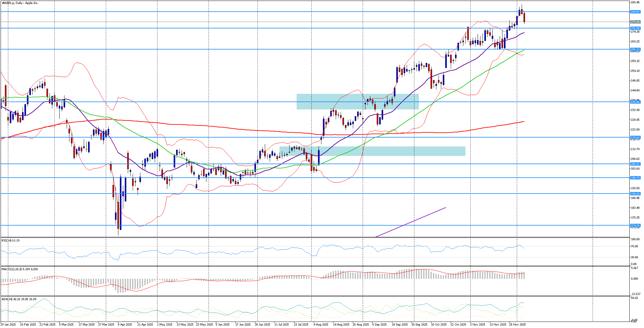The width and height of the screenshot is (644, 328).
Task: Click the #AAPL.p Daily chart title
Action: pos(20,3)
